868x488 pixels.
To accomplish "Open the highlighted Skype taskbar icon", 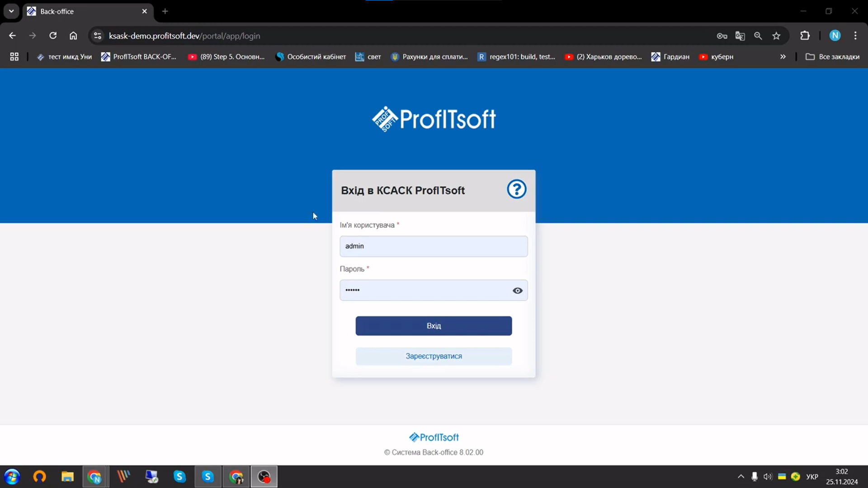I will tap(208, 477).
